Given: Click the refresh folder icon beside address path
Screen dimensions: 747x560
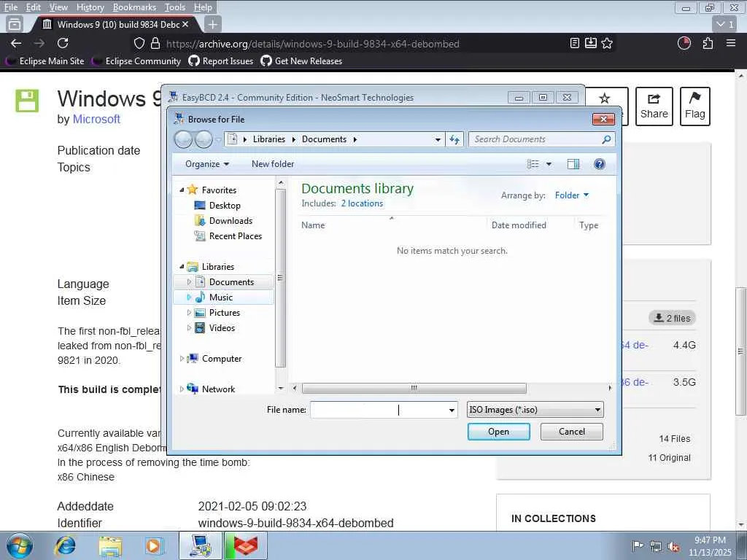Looking at the screenshot, I should click(x=454, y=139).
